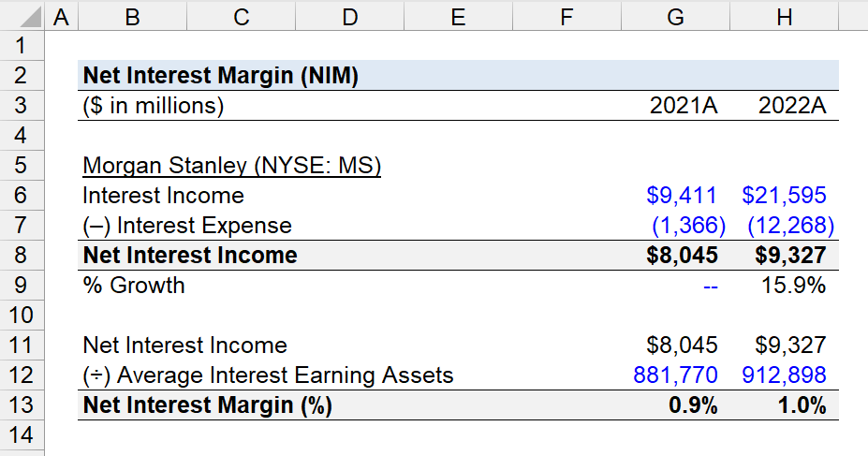Viewport: 868px width, 456px height.
Task: Select the '881,770' assets value
Action: coord(675,375)
